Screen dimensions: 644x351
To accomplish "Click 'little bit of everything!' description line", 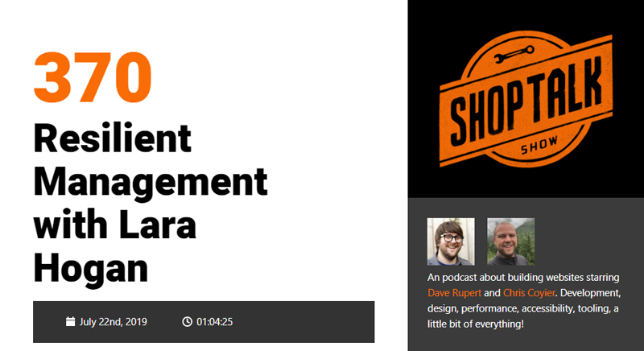I will 476,324.
